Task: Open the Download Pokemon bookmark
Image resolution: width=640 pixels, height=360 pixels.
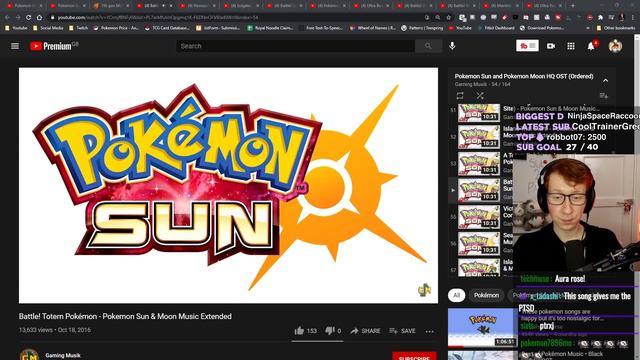Action: (x=542, y=28)
